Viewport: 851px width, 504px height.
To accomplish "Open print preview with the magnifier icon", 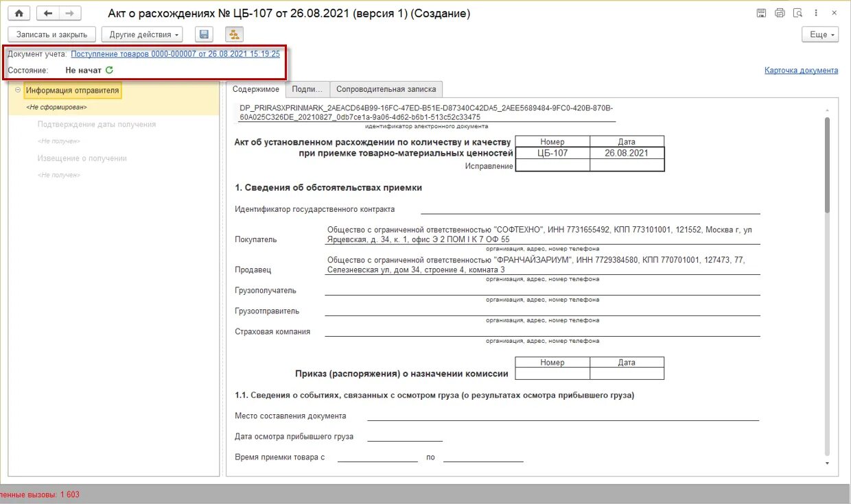I will point(797,13).
